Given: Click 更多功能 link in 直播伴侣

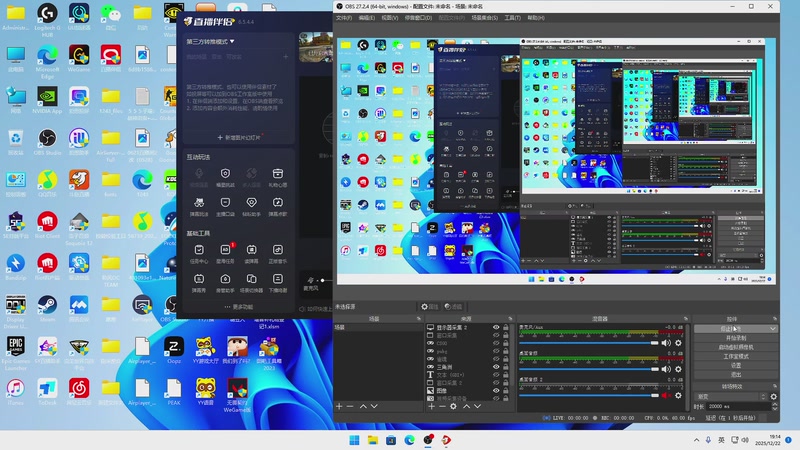Looking at the screenshot, I should click(238, 307).
